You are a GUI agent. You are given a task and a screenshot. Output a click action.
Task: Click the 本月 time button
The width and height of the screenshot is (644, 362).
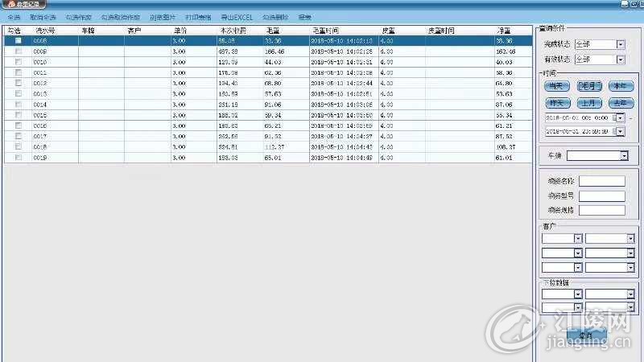coord(589,86)
